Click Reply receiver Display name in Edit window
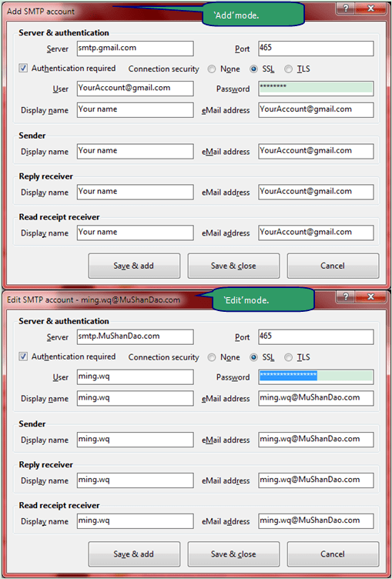Image resolution: width=392 pixels, height=579 pixels. tap(136, 480)
